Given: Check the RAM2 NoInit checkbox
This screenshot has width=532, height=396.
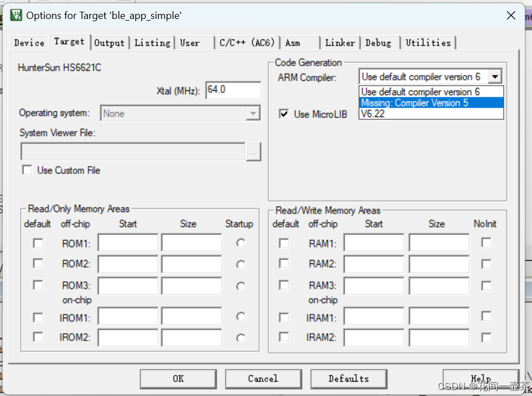Looking at the screenshot, I should pos(486,264).
